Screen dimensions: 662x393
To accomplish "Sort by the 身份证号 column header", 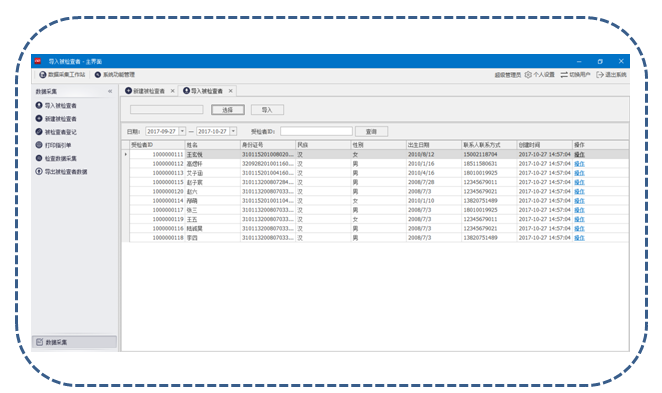I will click(x=268, y=145).
